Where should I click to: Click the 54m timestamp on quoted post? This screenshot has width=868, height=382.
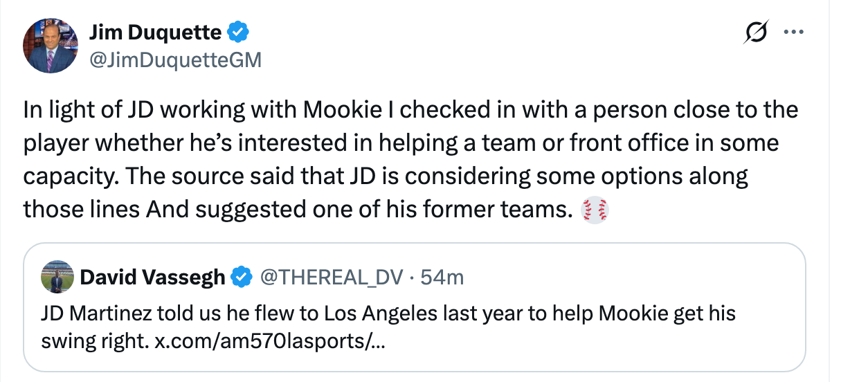point(442,278)
